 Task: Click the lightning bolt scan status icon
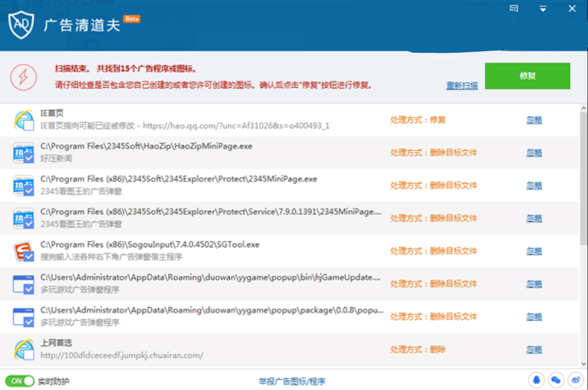(x=23, y=77)
